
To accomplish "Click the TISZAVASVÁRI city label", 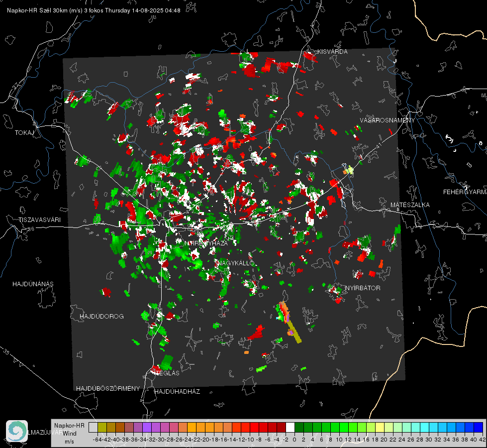I will pos(39,220).
